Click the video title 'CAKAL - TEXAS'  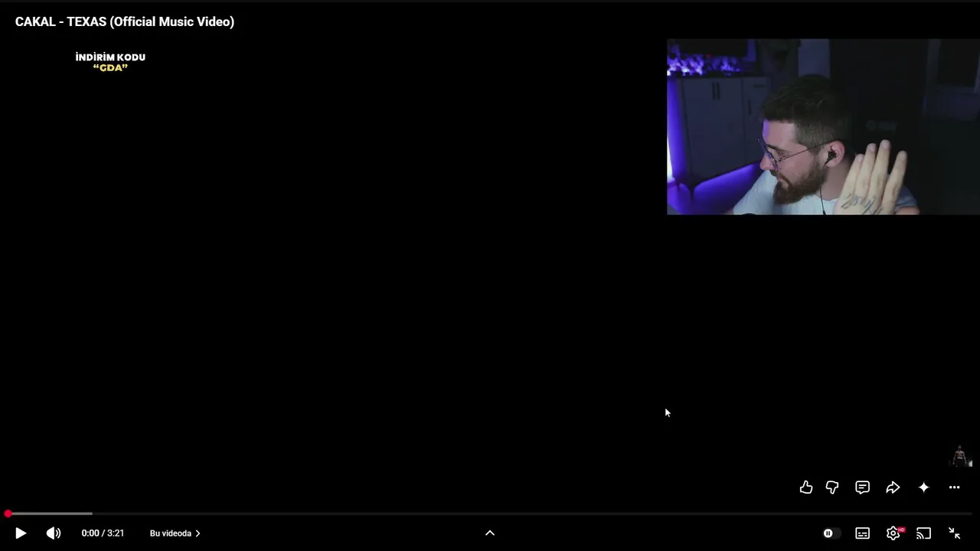(x=125, y=21)
